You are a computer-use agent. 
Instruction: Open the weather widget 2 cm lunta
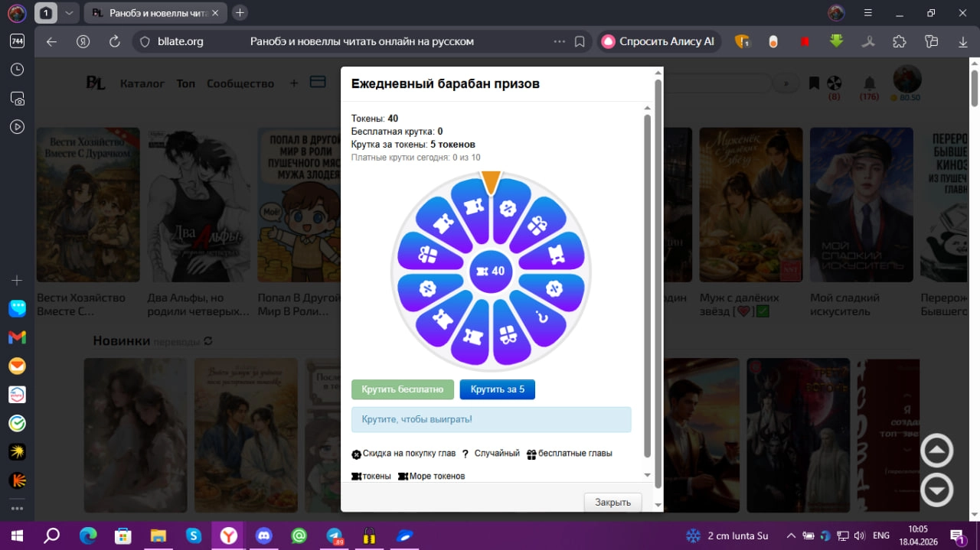[x=726, y=535]
